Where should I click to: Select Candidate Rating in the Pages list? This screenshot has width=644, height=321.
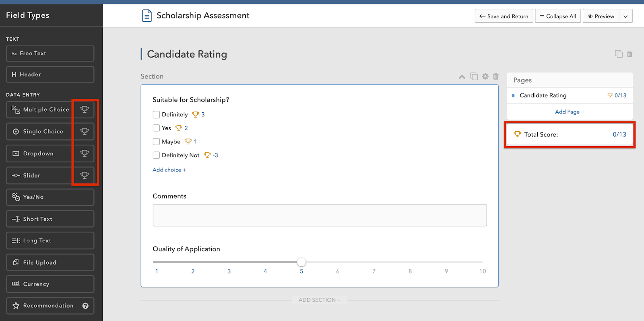543,95
